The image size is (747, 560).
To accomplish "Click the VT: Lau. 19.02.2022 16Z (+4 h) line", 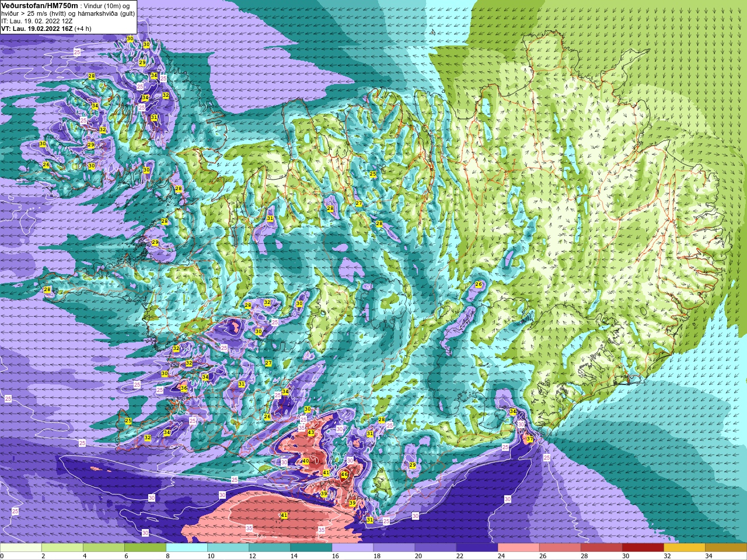I will point(46,28).
